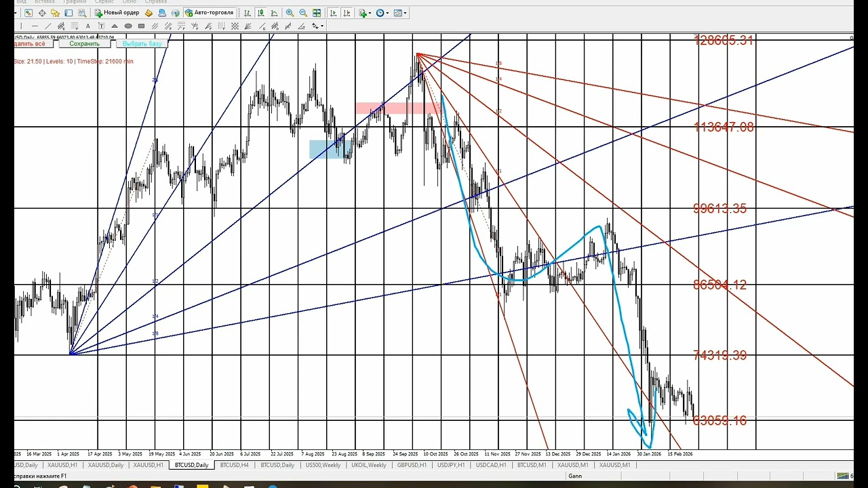
Task: Select the pink rectangle object on chart
Action: [397, 108]
